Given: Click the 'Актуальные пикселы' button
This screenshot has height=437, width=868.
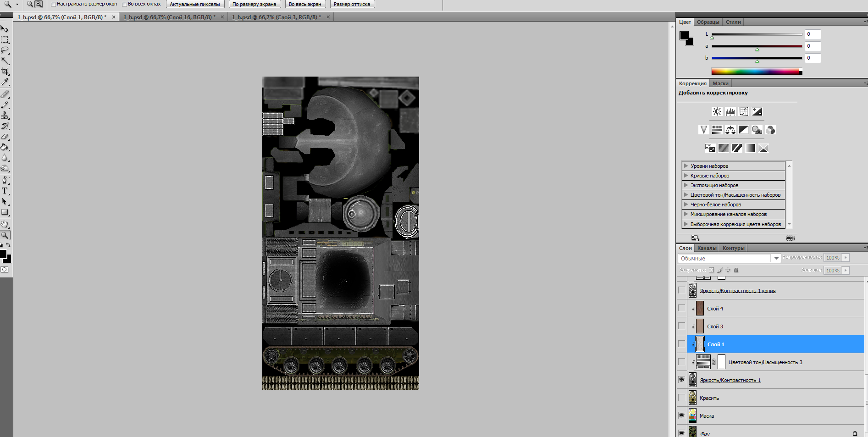Looking at the screenshot, I should pyautogui.click(x=195, y=4).
